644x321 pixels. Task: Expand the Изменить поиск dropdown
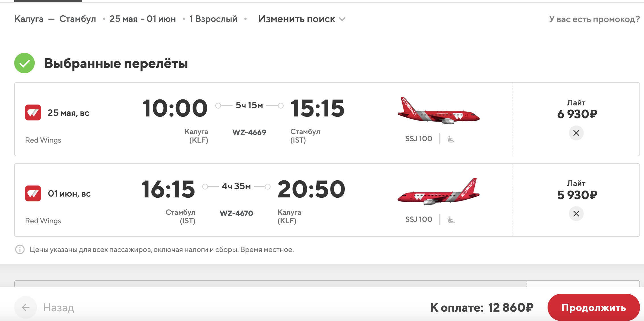point(302,19)
